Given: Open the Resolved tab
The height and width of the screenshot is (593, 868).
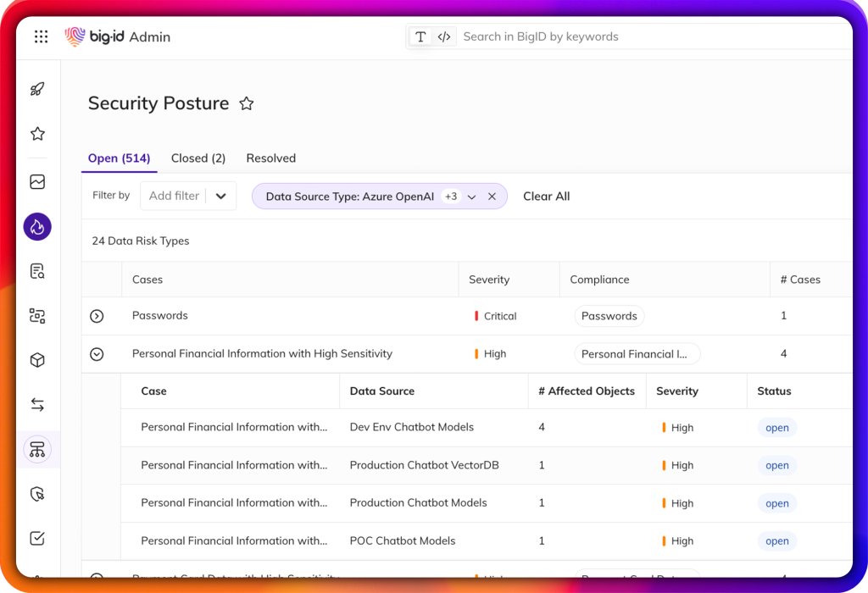Looking at the screenshot, I should click(270, 158).
